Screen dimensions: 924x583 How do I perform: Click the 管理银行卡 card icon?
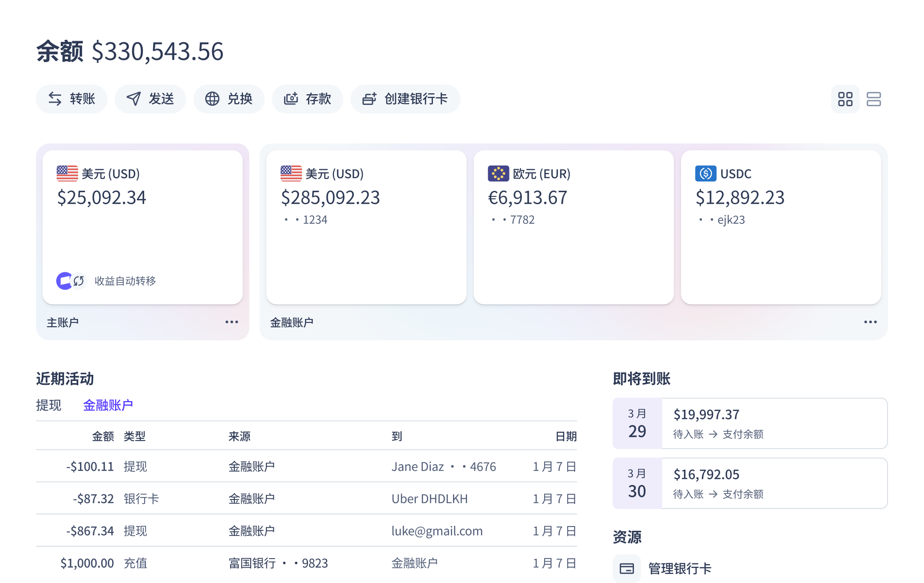[627, 568]
